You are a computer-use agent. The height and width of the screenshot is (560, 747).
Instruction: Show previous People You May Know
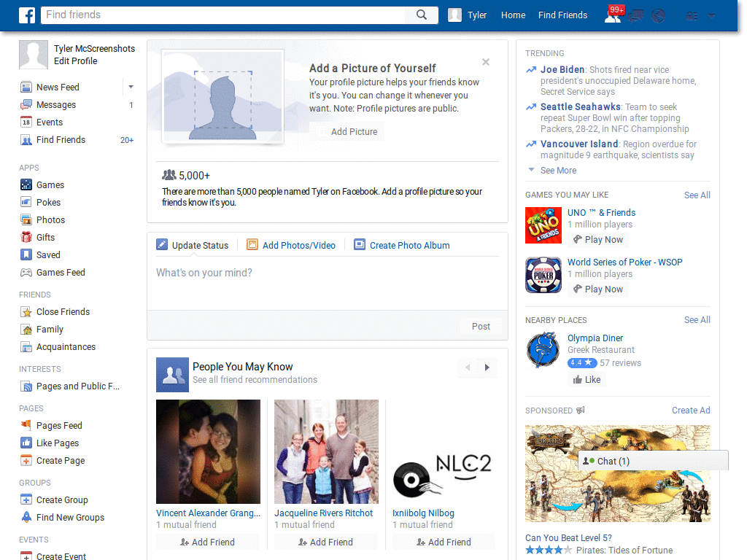click(468, 367)
